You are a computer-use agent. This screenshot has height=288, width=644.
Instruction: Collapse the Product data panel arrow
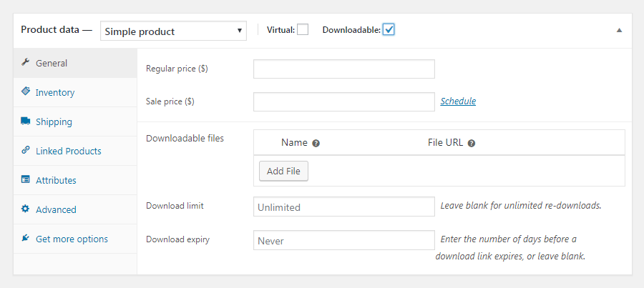pyautogui.click(x=619, y=30)
